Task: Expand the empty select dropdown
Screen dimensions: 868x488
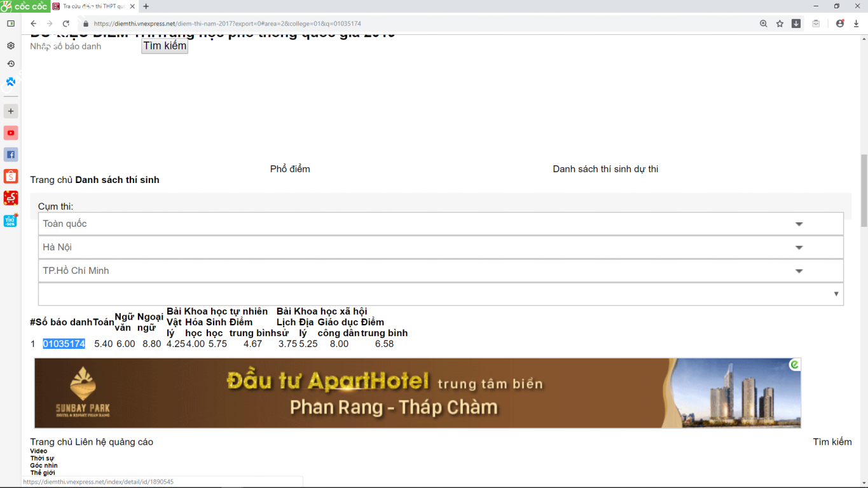Action: tap(441, 294)
